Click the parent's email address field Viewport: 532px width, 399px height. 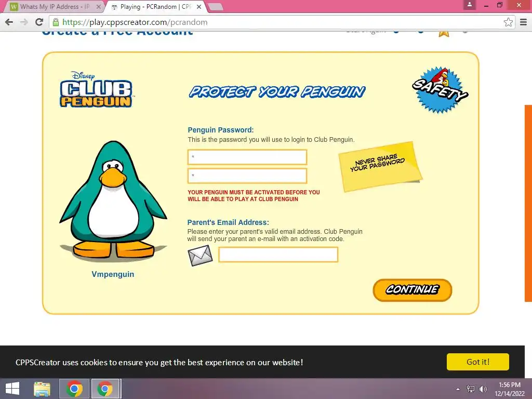pyautogui.click(x=278, y=255)
